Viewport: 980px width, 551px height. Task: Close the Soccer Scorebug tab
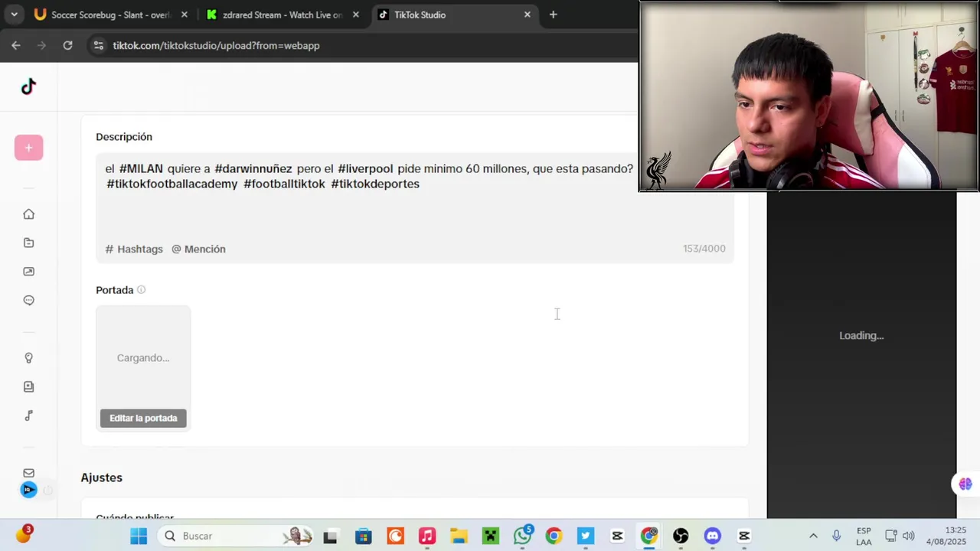pos(185,15)
